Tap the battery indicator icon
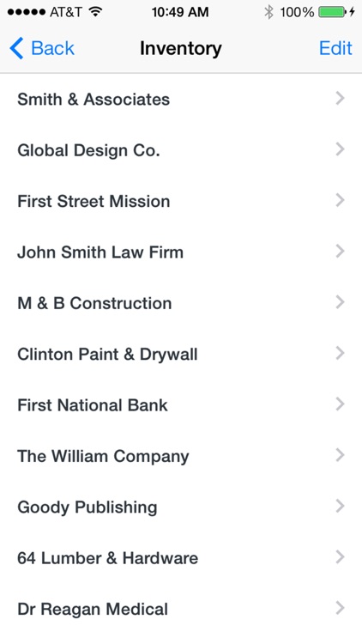This screenshot has height=644, width=362. click(333, 12)
